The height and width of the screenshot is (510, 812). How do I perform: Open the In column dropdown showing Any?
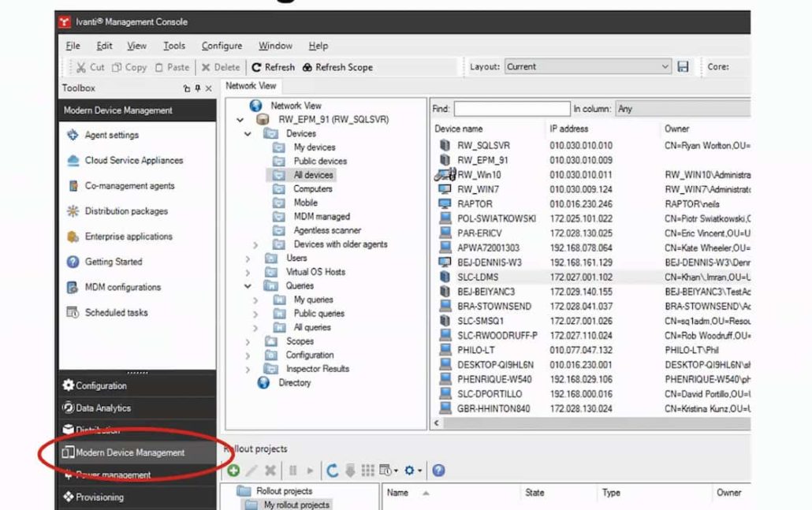point(683,110)
